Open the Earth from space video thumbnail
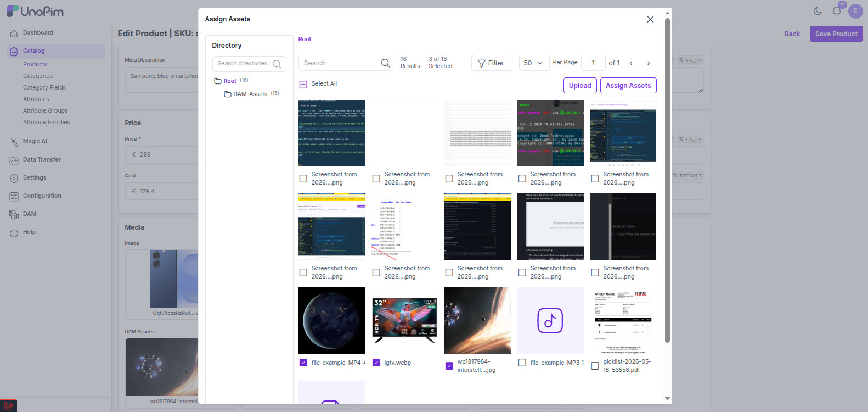 click(331, 321)
